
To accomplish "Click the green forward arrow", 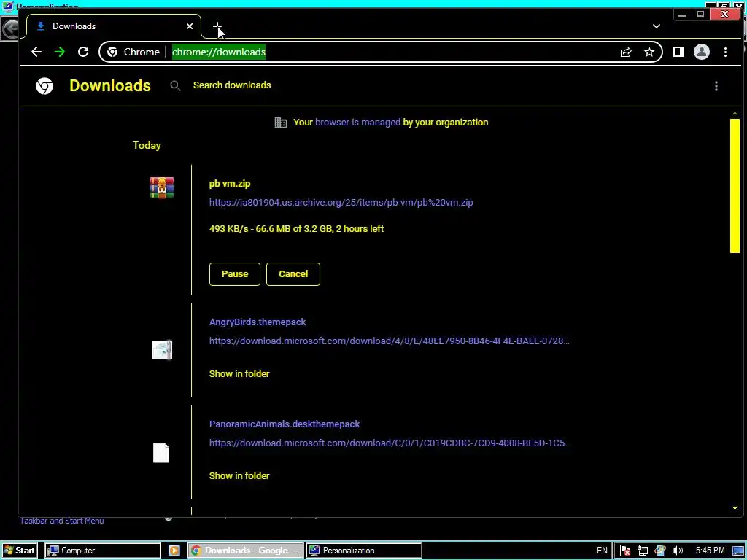I will 60,52.
